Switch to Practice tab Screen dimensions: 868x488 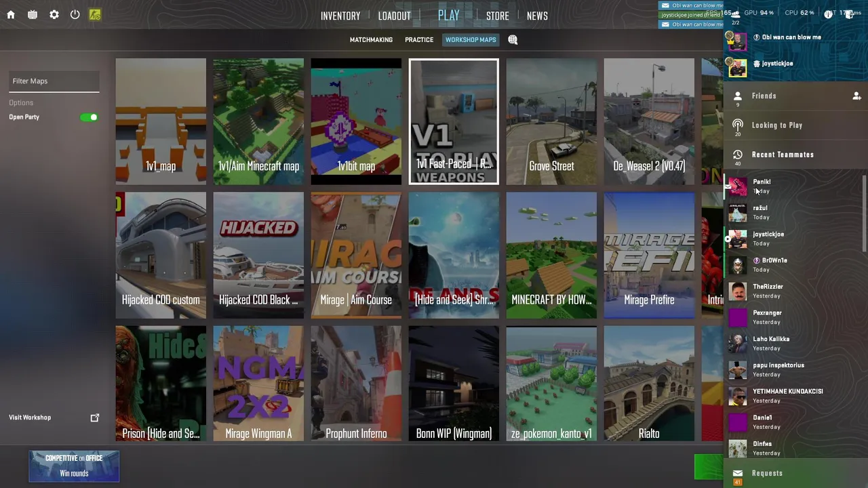coord(419,40)
